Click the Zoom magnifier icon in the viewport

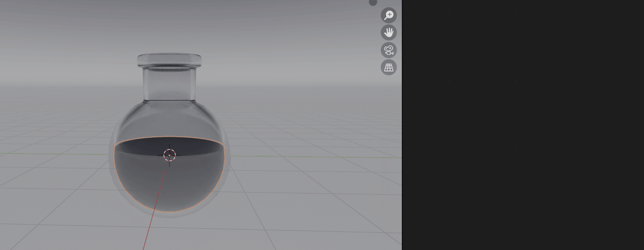tap(389, 15)
